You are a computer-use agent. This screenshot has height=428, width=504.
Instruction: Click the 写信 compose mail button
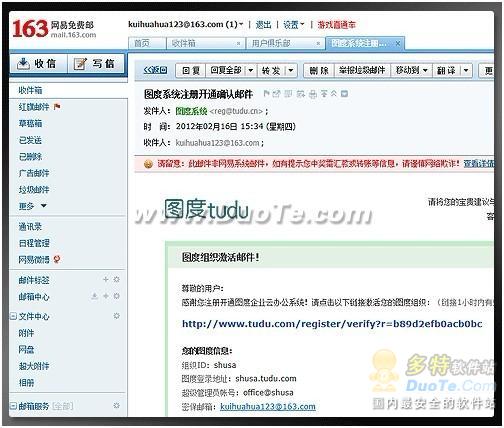96,63
